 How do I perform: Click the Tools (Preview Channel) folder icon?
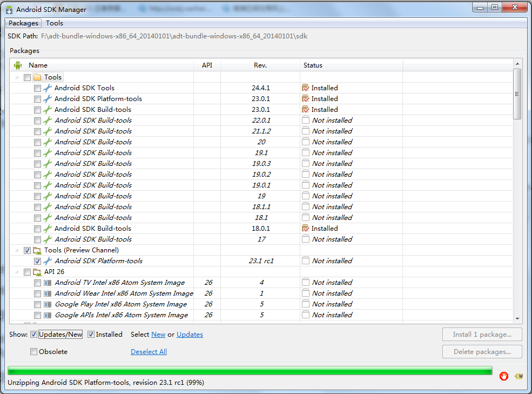(x=37, y=250)
